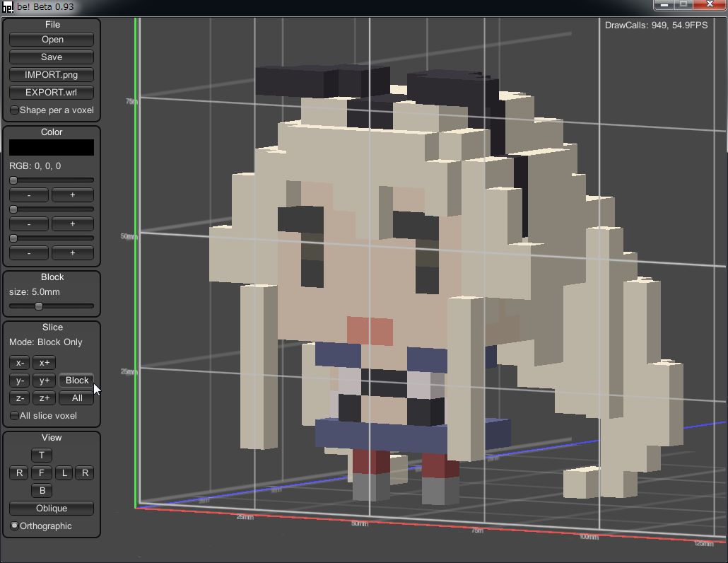Toggle the Orthographic radio button
The width and height of the screenshot is (728, 563).
(x=15, y=526)
